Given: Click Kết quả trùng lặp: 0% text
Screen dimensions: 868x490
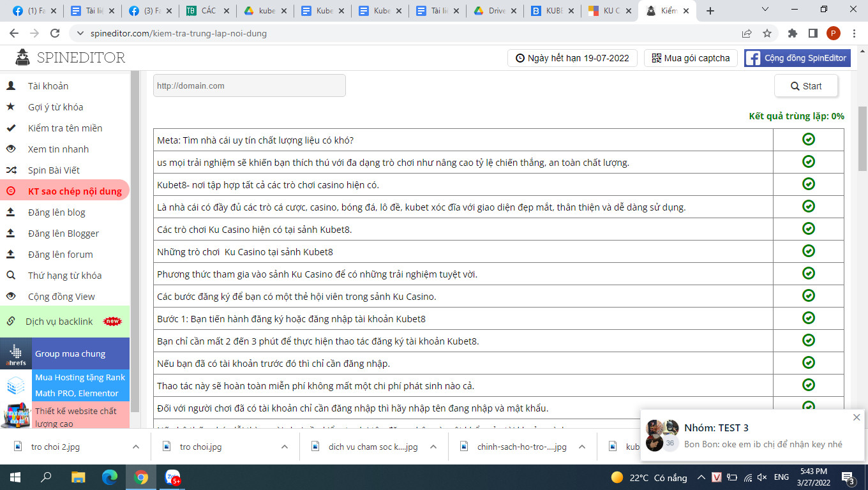Looking at the screenshot, I should click(797, 116).
